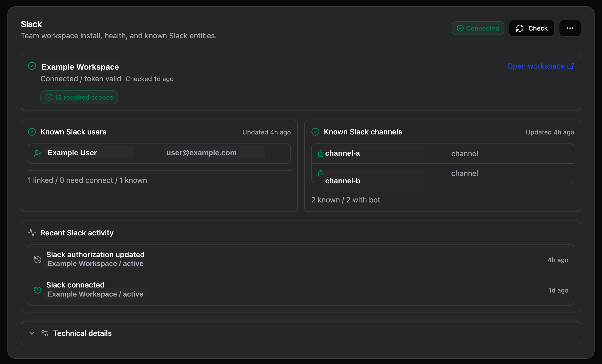Click the check icon next to Known Slack users
The image size is (602, 364).
coord(32,132)
